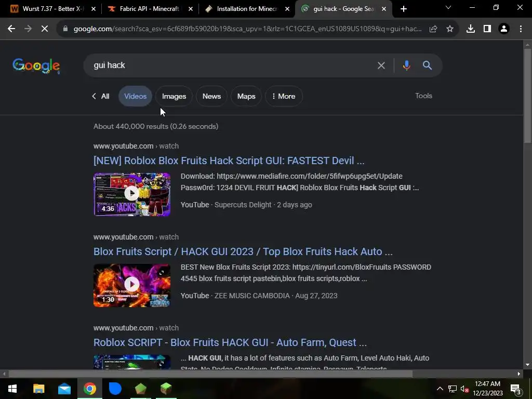Click the scroll down arrow
532x399 pixels.
(x=527, y=365)
